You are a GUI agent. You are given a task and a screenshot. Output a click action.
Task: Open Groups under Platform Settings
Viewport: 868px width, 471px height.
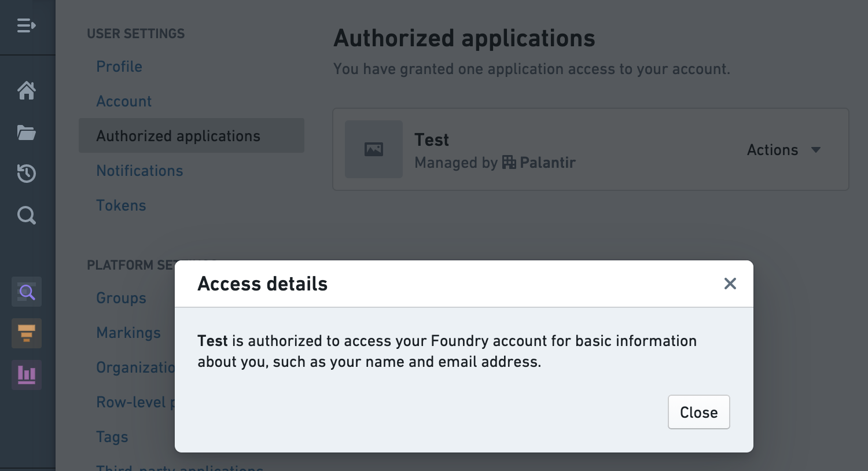coord(121,298)
